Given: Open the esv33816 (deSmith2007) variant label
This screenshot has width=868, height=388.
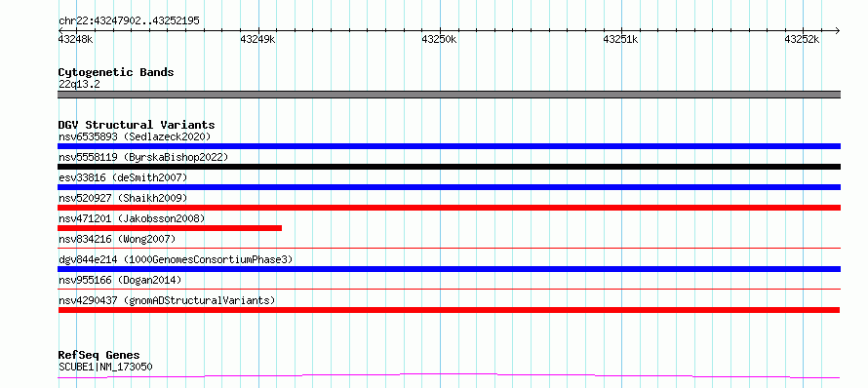Looking at the screenshot, I should (x=123, y=177).
